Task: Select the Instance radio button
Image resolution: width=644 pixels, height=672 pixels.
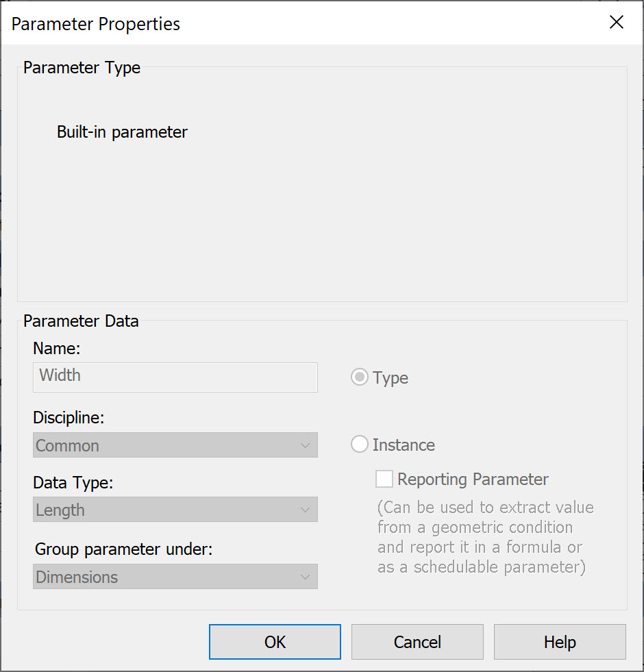Action: coord(359,444)
